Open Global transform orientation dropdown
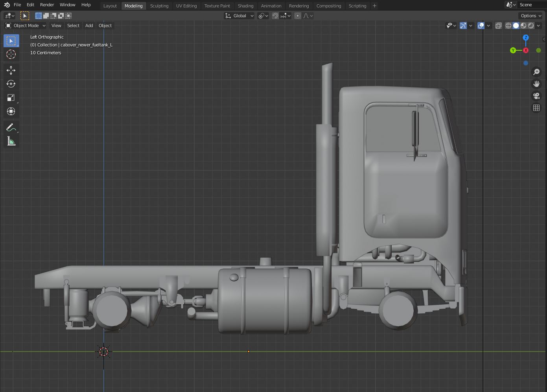Screen dimensions: 547x392 [x=239, y=16]
